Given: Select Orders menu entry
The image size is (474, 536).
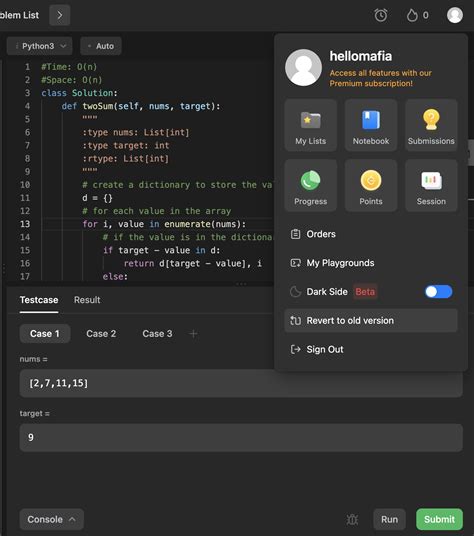Looking at the screenshot, I should (371, 234).
